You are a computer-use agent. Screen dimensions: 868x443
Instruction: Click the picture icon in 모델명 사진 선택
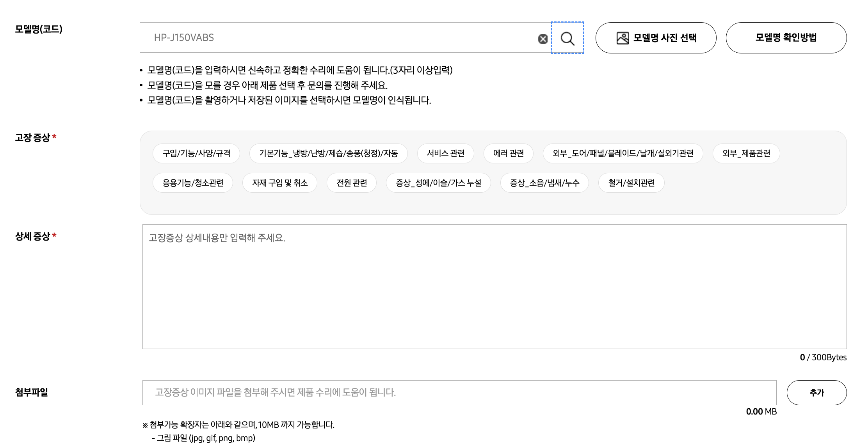coord(623,38)
